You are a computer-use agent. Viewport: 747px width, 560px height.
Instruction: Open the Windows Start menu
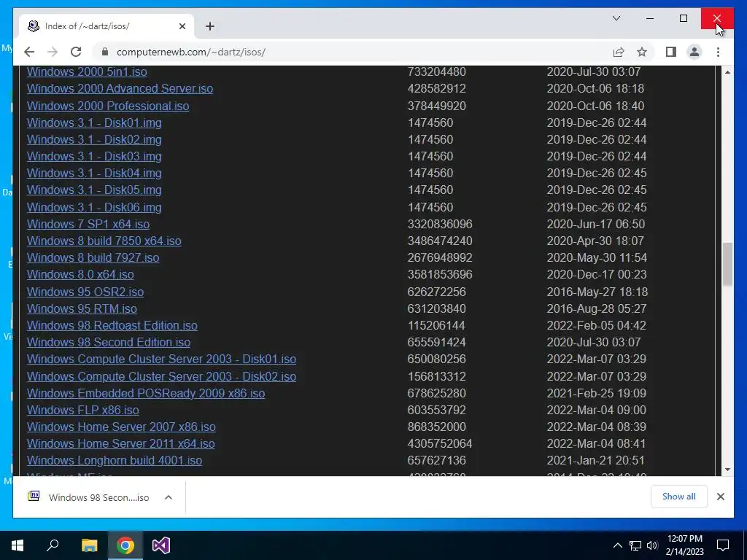(18, 545)
